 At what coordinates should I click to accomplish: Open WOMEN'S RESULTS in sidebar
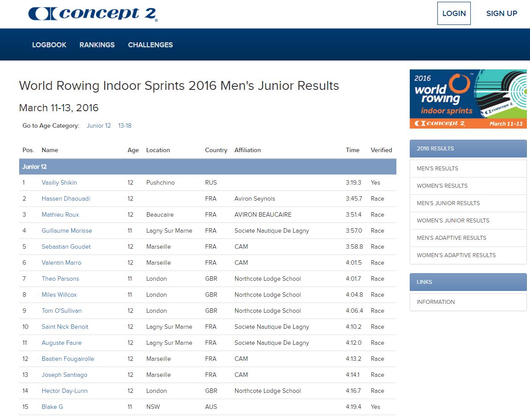(x=468, y=186)
